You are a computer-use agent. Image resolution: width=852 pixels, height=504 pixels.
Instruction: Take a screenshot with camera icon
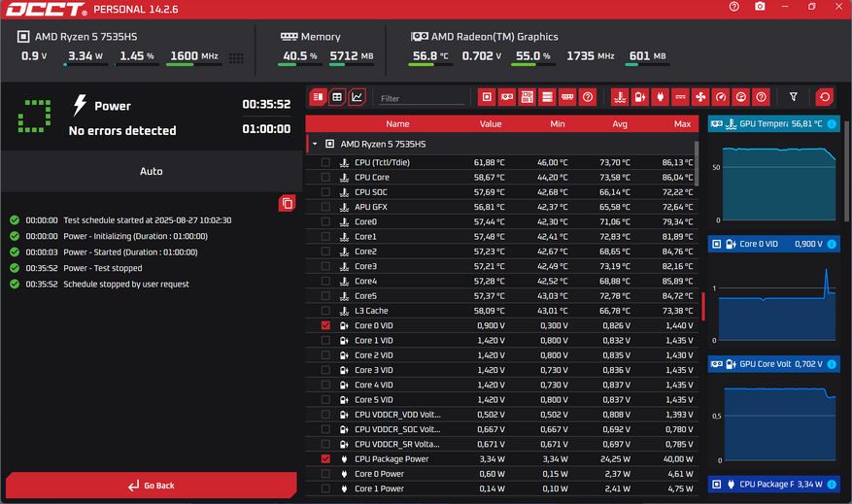760,7
